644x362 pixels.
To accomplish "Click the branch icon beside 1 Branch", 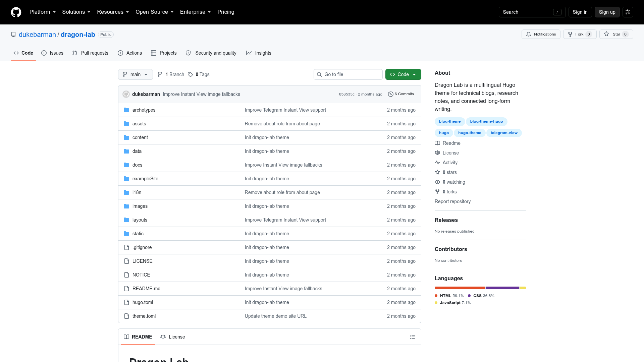I will pos(160,74).
